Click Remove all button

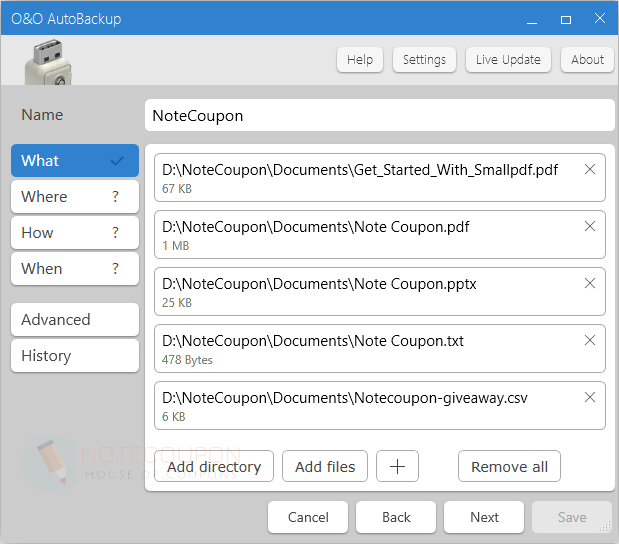pyautogui.click(x=509, y=466)
